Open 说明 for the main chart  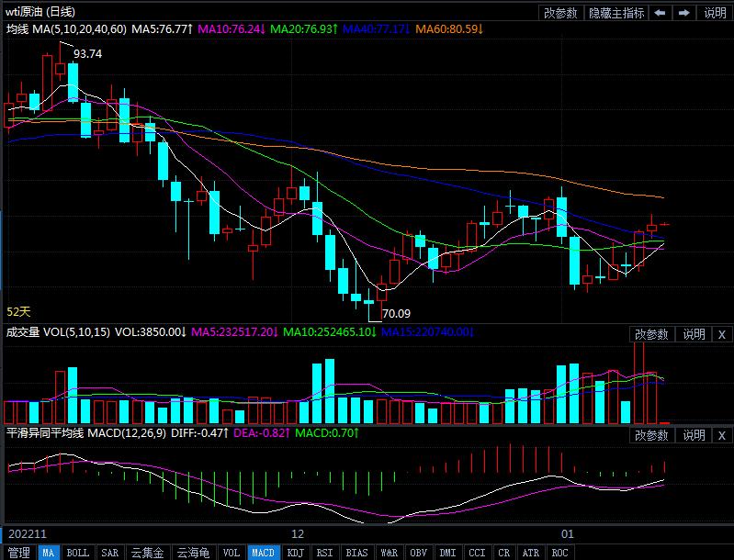coord(715,12)
